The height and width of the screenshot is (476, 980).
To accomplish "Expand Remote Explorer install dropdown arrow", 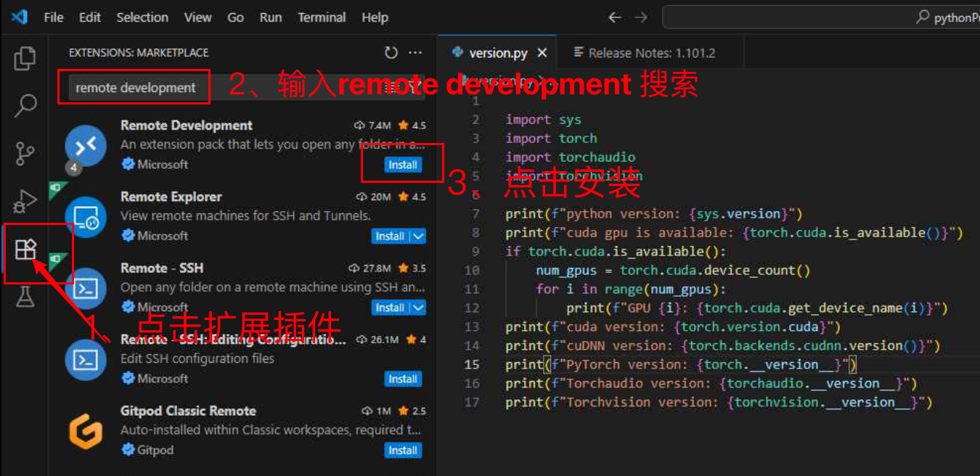I will (418, 236).
